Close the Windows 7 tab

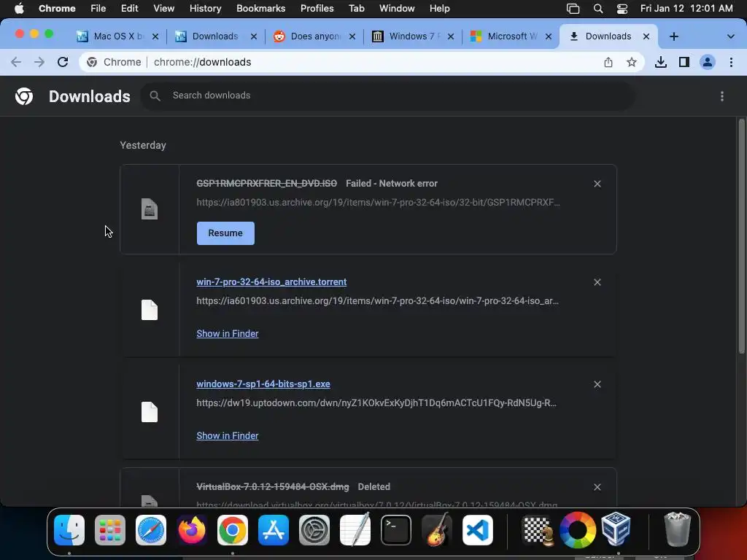click(451, 36)
